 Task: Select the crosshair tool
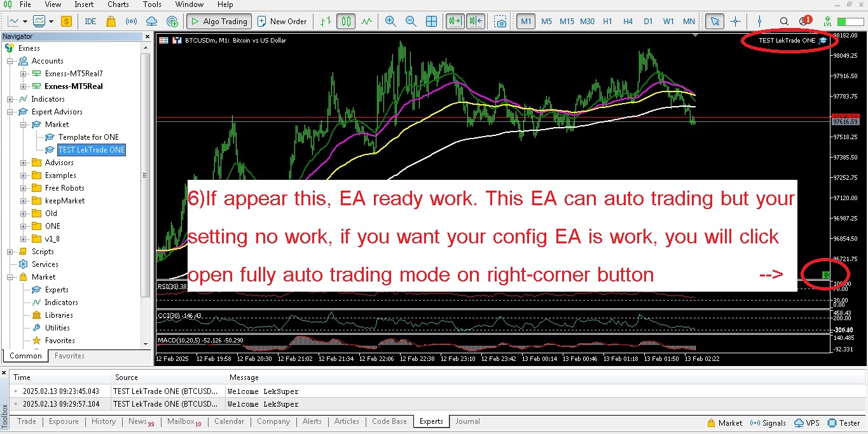click(x=735, y=21)
